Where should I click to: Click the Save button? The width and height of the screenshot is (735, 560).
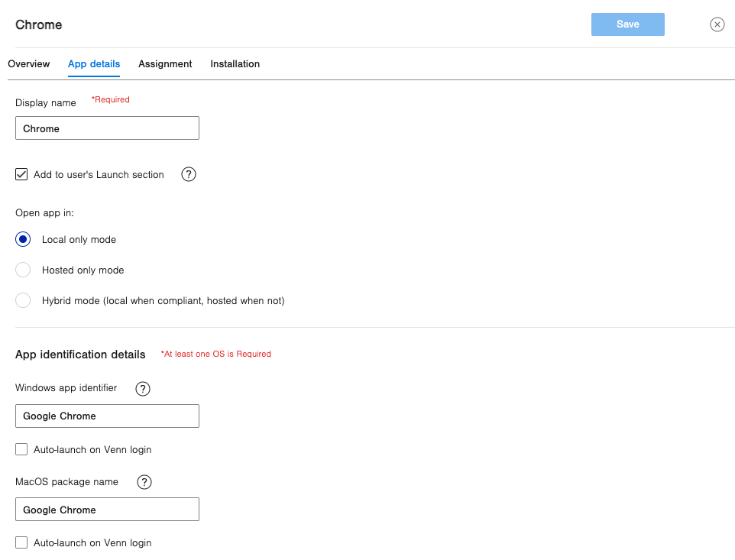click(x=628, y=24)
